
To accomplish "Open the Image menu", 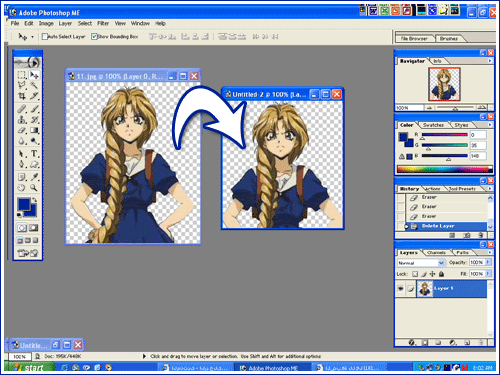I will pos(46,23).
